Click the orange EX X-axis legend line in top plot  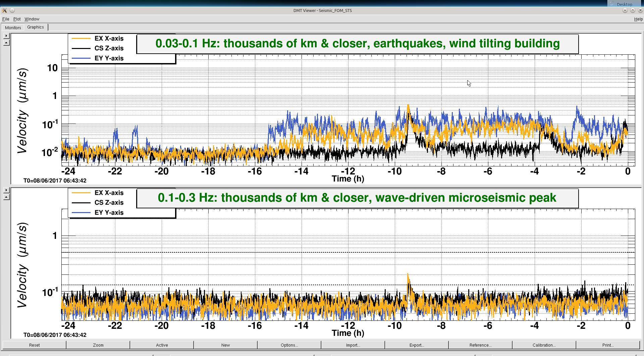(x=81, y=39)
